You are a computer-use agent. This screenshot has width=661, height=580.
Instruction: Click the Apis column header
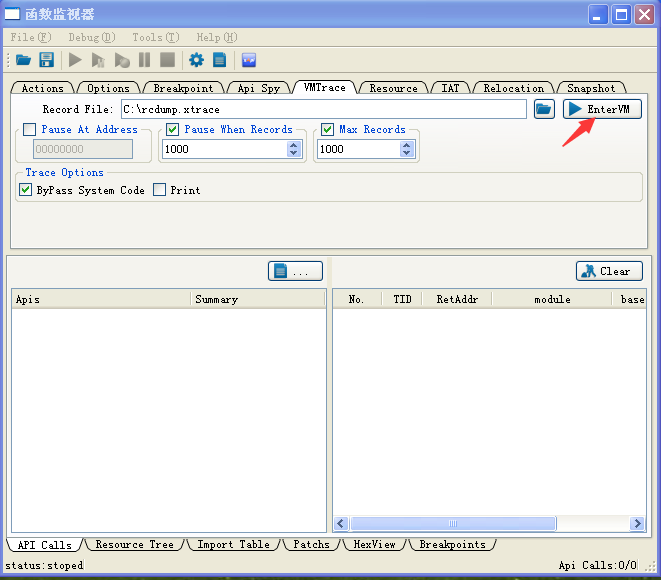pyautogui.click(x=101, y=299)
